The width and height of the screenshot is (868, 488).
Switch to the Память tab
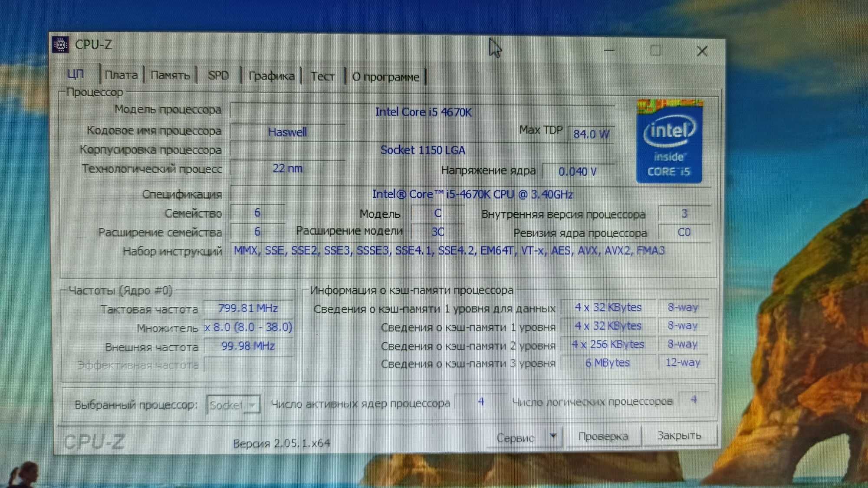[x=170, y=75]
